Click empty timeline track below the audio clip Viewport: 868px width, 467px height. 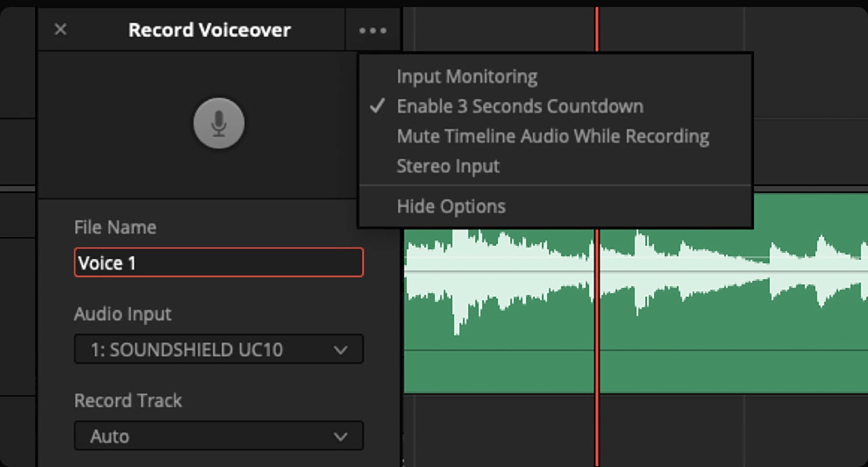678,429
